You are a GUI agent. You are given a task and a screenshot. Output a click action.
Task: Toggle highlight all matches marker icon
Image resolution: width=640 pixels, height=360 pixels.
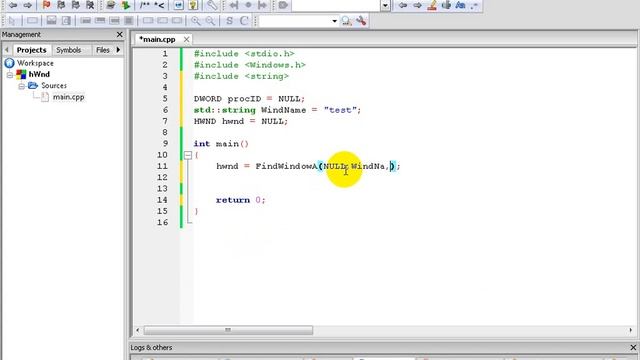[432, 5]
